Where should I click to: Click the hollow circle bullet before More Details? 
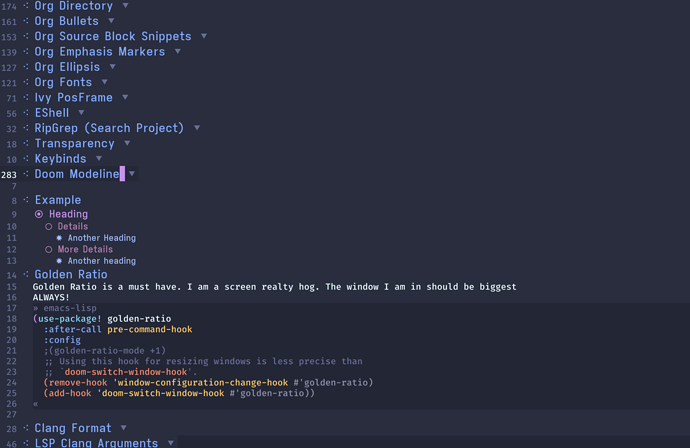[48, 250]
